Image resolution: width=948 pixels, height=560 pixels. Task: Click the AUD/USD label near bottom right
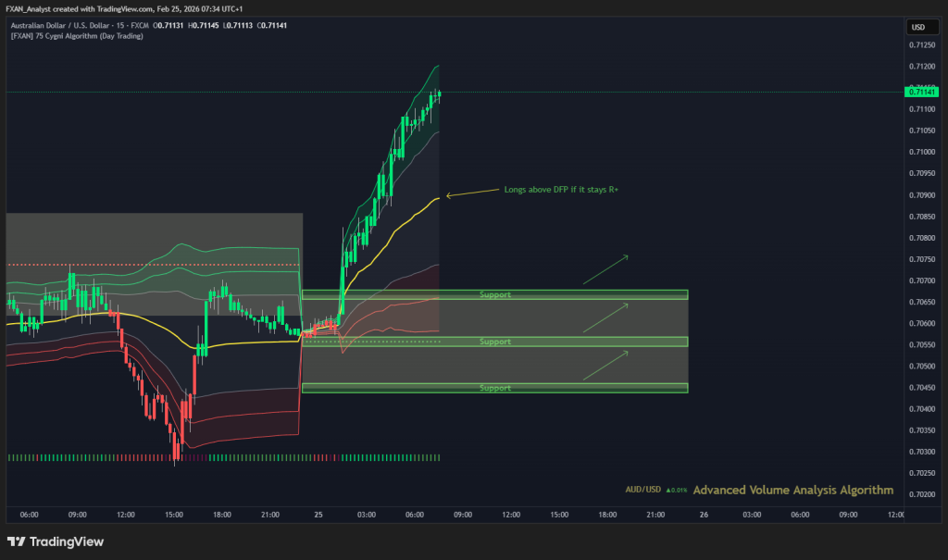pyautogui.click(x=643, y=491)
